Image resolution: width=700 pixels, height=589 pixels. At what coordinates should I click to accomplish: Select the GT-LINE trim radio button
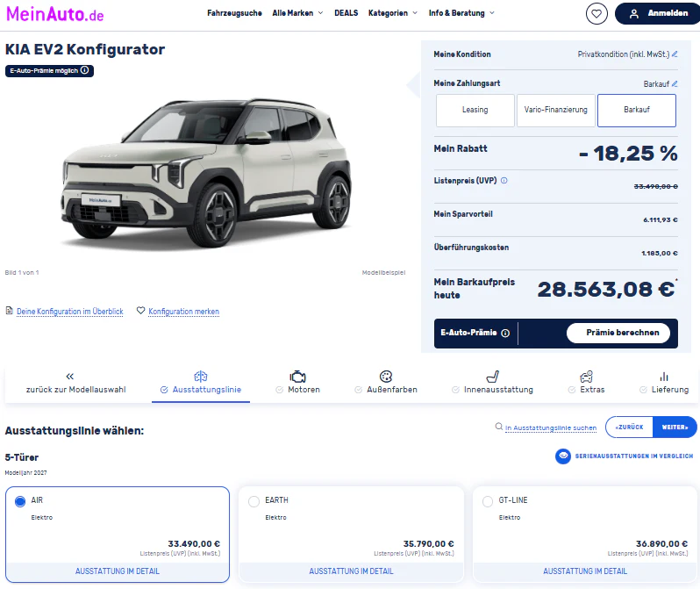point(488,501)
